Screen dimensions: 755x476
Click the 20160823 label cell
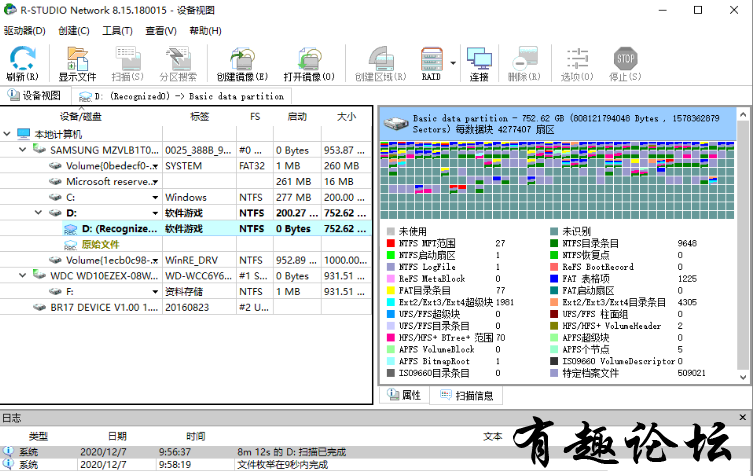point(199,308)
